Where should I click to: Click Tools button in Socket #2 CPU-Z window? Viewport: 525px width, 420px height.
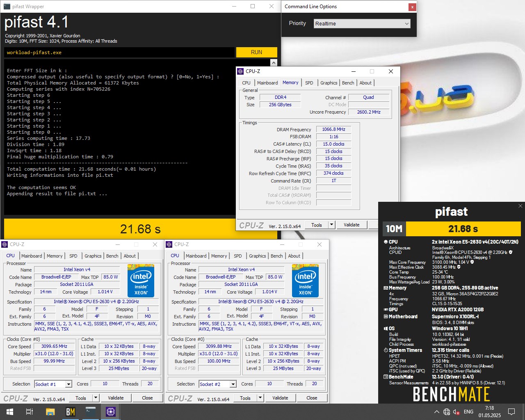(x=245, y=398)
